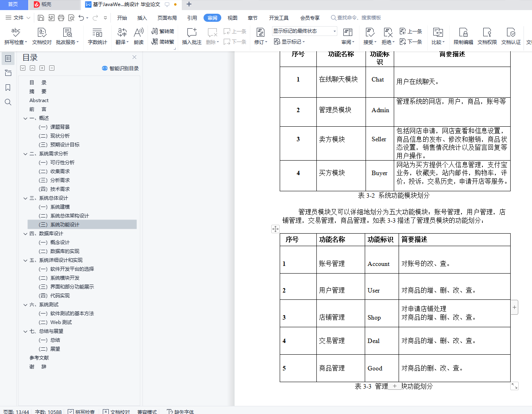Insert a comment (插入批注)

coord(192,36)
